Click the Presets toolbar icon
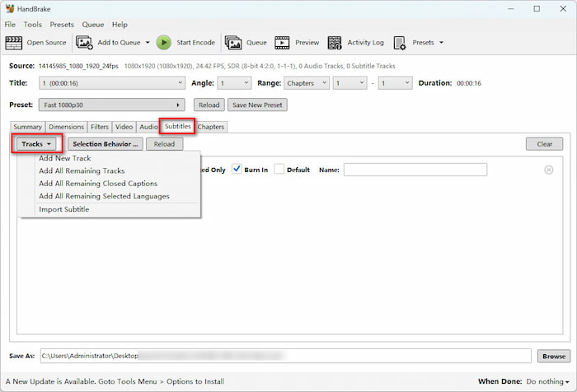The width and height of the screenshot is (577, 392). [x=399, y=43]
